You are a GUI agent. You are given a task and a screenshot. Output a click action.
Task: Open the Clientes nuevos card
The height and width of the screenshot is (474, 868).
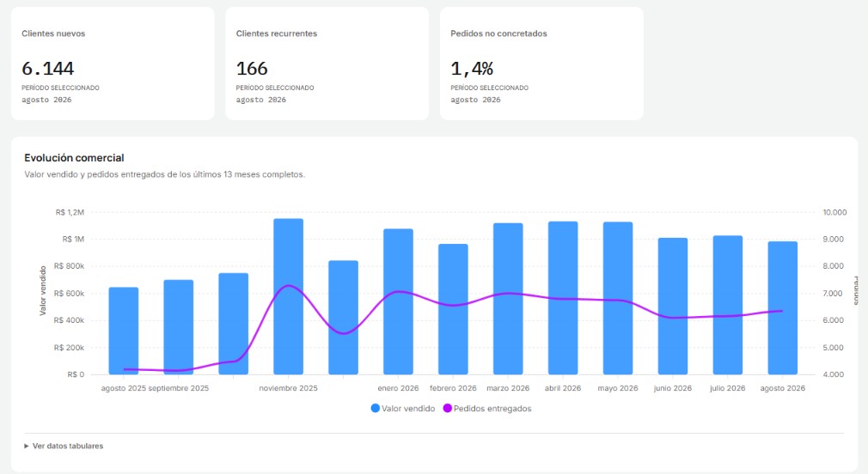pyautogui.click(x=113, y=64)
